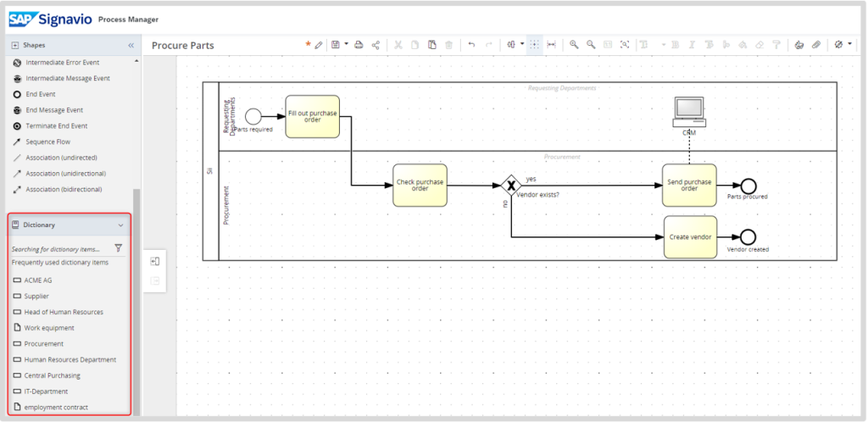Paste using the clipboard icon
This screenshot has width=868, height=422.
pos(431,45)
